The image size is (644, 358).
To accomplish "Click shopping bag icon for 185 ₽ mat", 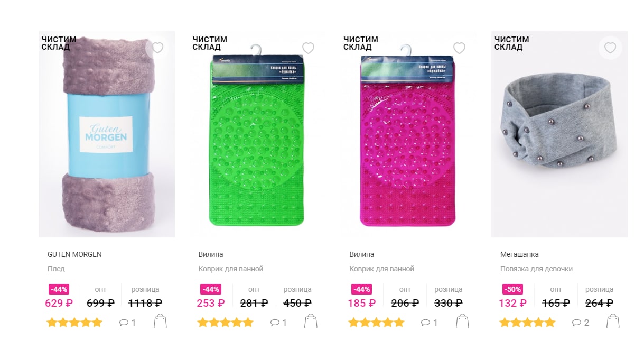I will point(462,321).
